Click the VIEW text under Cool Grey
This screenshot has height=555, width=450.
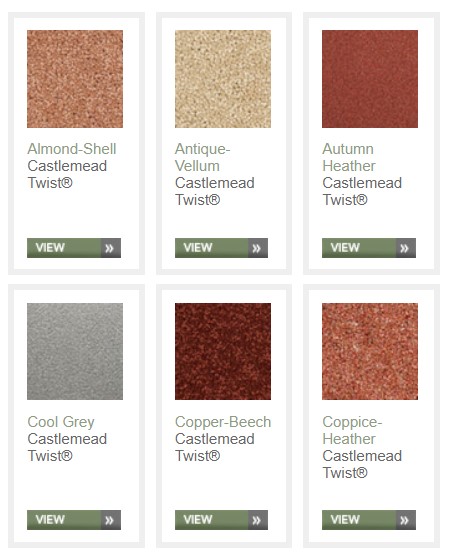pyautogui.click(x=50, y=520)
